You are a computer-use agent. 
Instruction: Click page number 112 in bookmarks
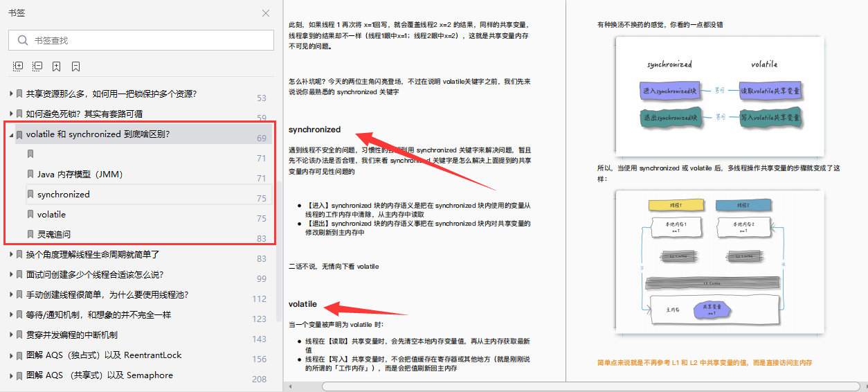(x=260, y=299)
